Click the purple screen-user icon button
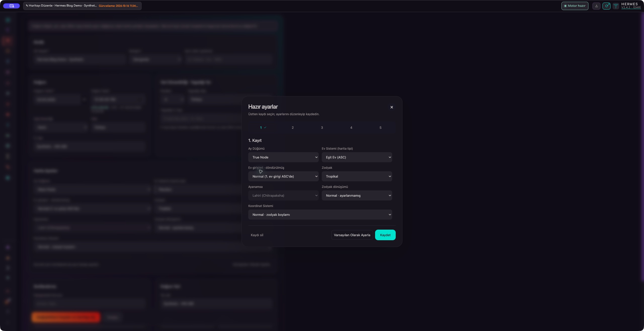The height and width of the screenshot is (331, 644). [x=12, y=6]
